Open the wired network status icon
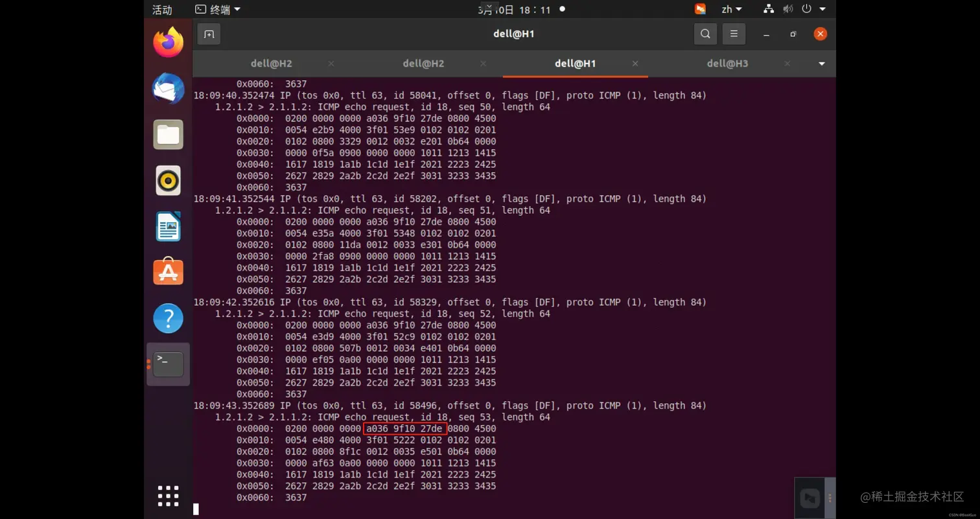Viewport: 980px width, 519px height. 769,9
